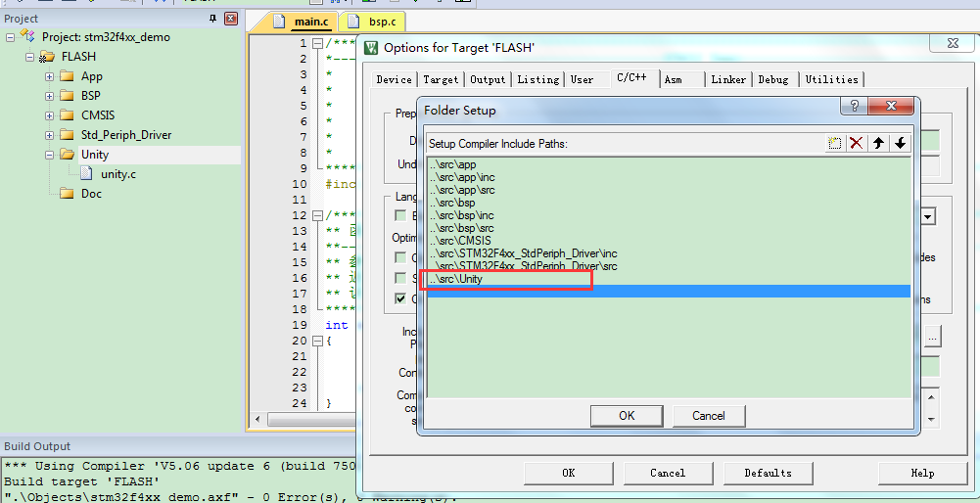
Task: Click the Doc folder icon
Action: pyautogui.click(x=67, y=194)
